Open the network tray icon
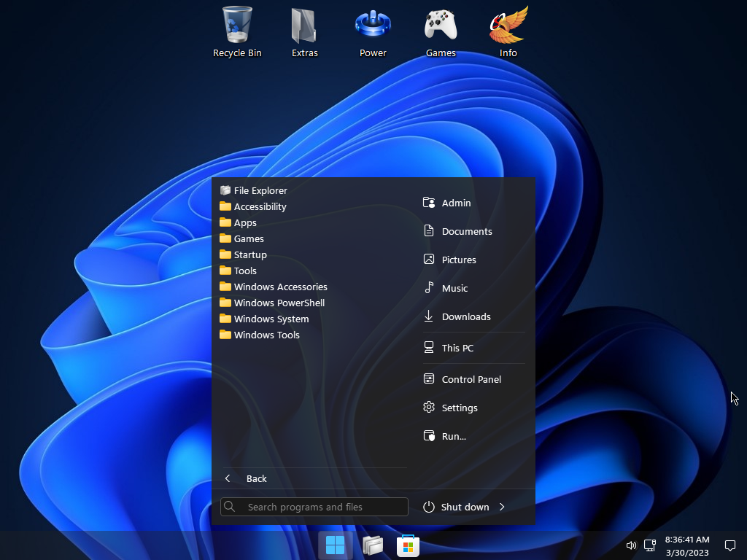Image resolution: width=747 pixels, height=560 pixels. pyautogui.click(x=650, y=545)
